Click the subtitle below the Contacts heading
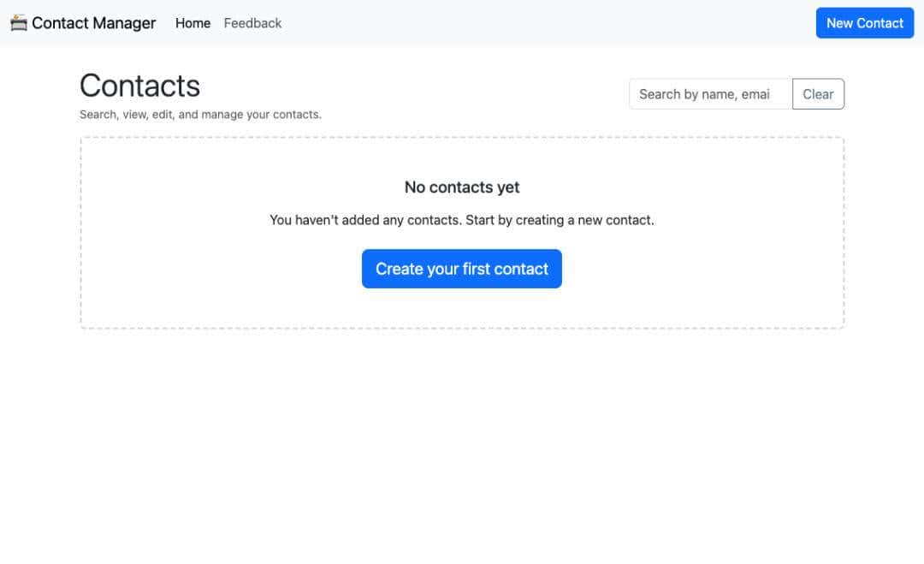Viewport: 924px width, 564px height. click(x=200, y=115)
